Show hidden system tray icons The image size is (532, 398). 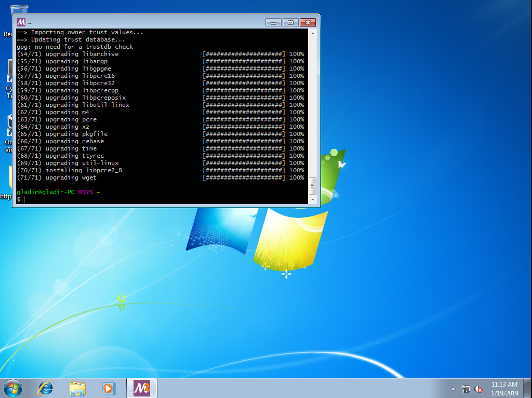(x=453, y=388)
